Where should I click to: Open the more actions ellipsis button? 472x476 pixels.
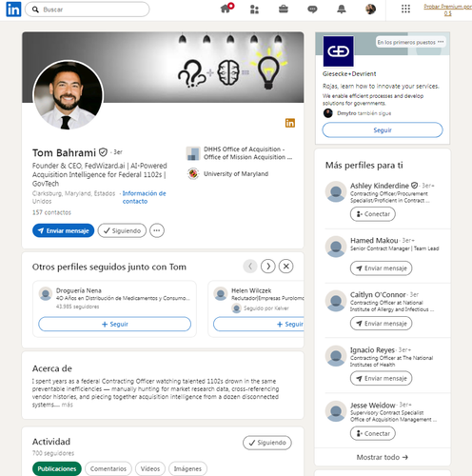[157, 230]
